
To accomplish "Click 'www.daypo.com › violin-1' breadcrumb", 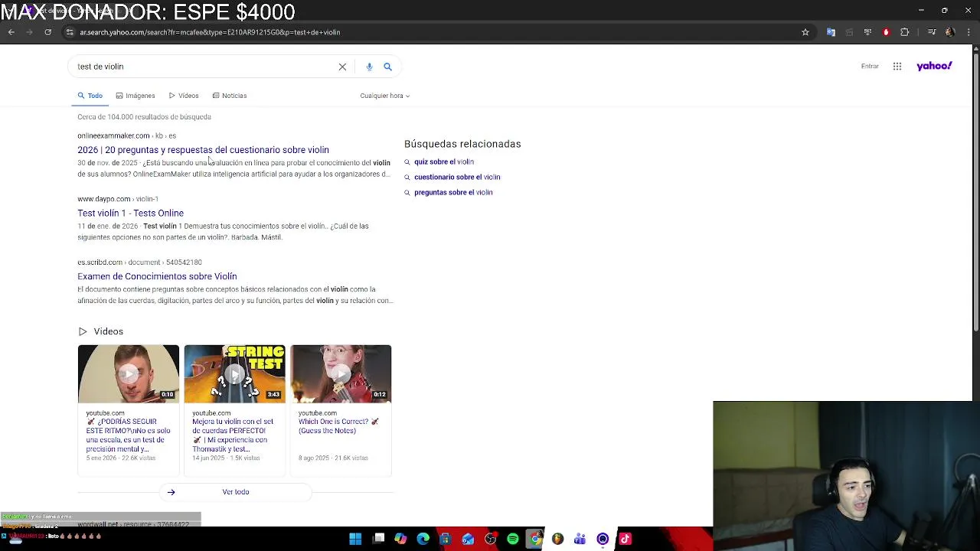I will coord(118,199).
